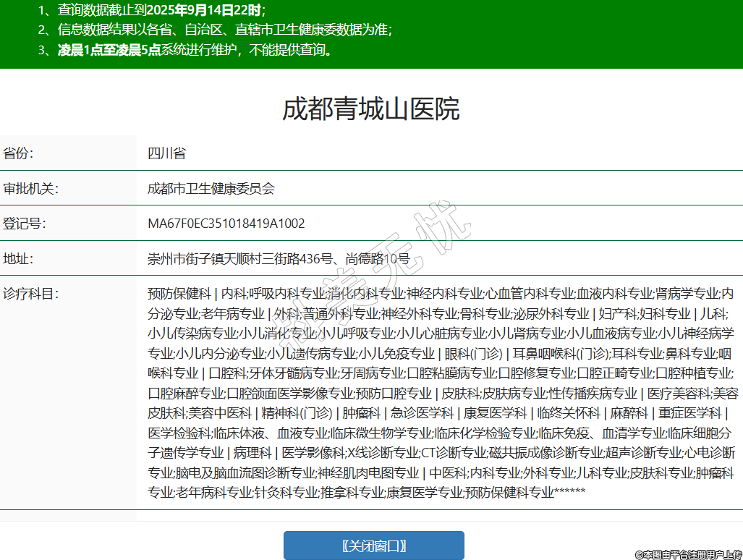This screenshot has width=743, height=560.
Task: Click 口腔麻醉专业 in the department list
Action: (186, 394)
